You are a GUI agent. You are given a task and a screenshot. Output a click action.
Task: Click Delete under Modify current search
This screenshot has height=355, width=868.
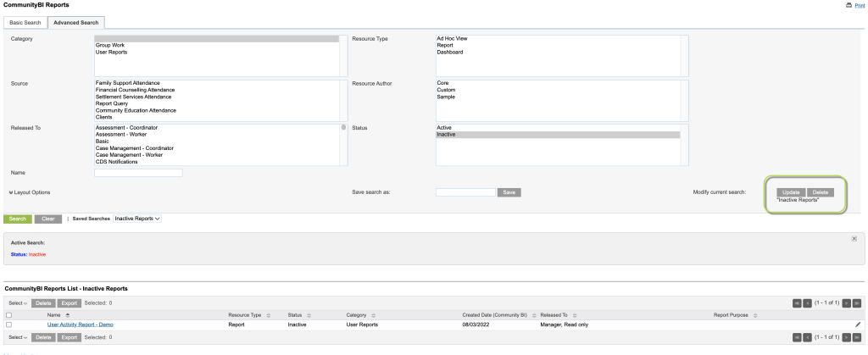pos(820,192)
